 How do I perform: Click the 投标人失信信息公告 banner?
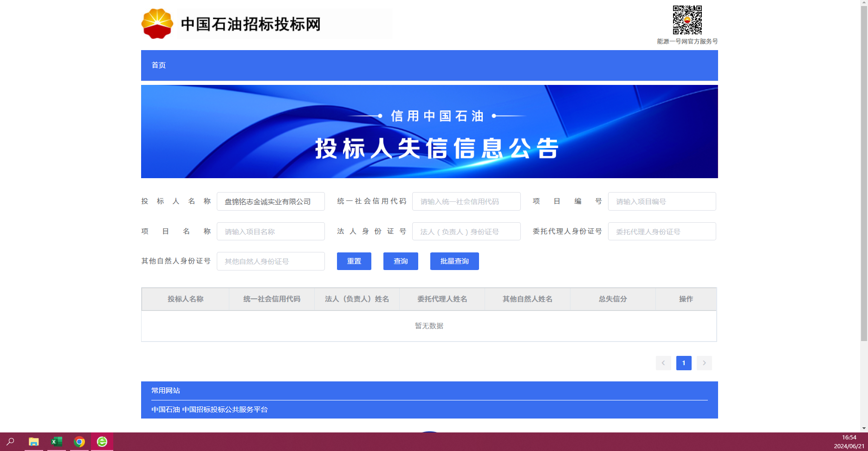click(x=429, y=131)
